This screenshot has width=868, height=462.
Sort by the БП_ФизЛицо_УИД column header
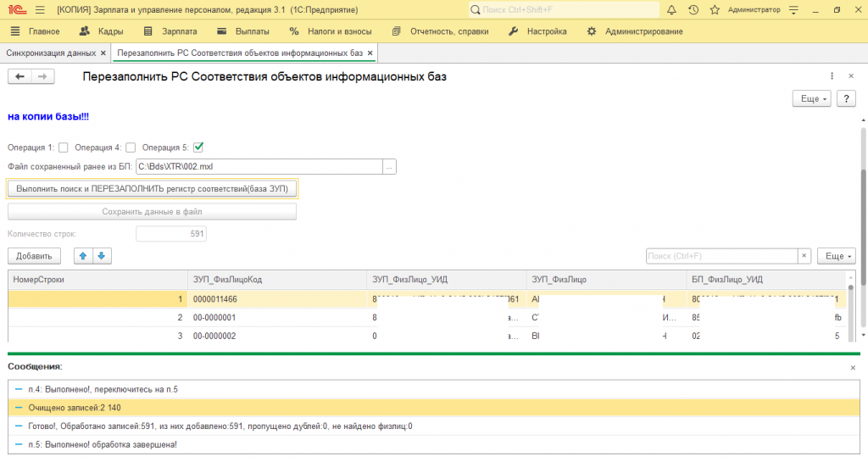coord(766,280)
